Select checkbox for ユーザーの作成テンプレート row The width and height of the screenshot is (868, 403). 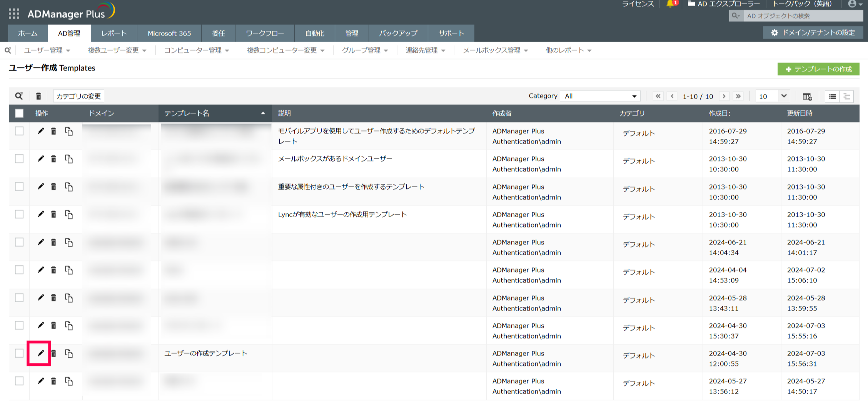(x=19, y=353)
